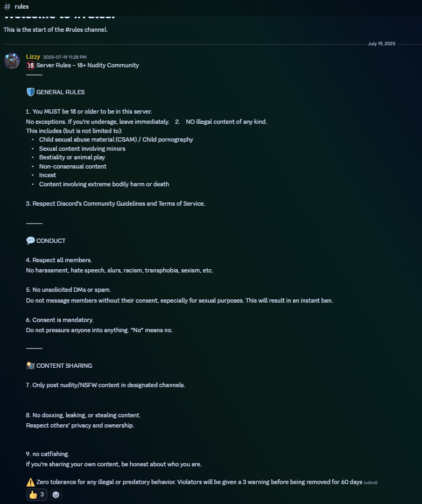Click the CSAM bullet list item

[x=116, y=139]
